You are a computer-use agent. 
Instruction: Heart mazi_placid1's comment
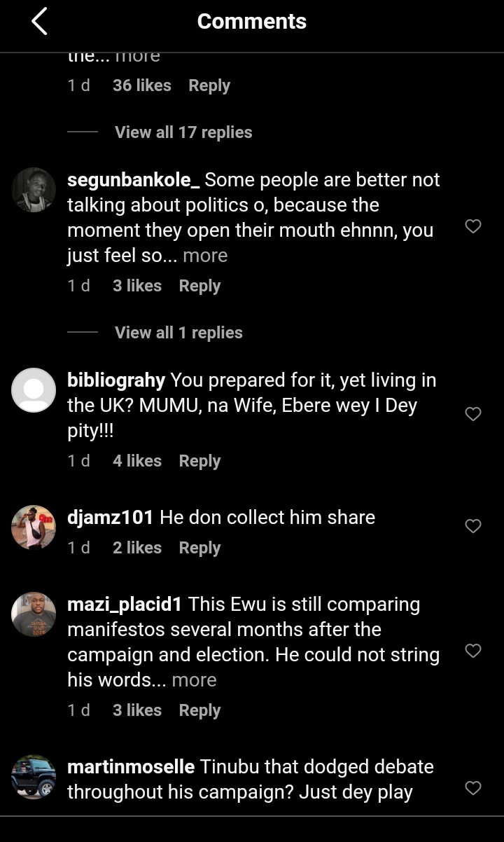(x=473, y=651)
